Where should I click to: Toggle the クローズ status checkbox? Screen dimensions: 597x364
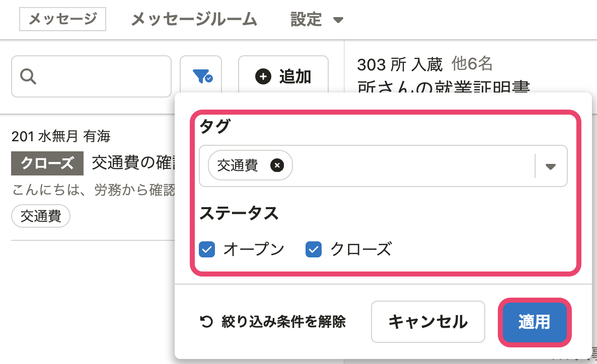[314, 249]
